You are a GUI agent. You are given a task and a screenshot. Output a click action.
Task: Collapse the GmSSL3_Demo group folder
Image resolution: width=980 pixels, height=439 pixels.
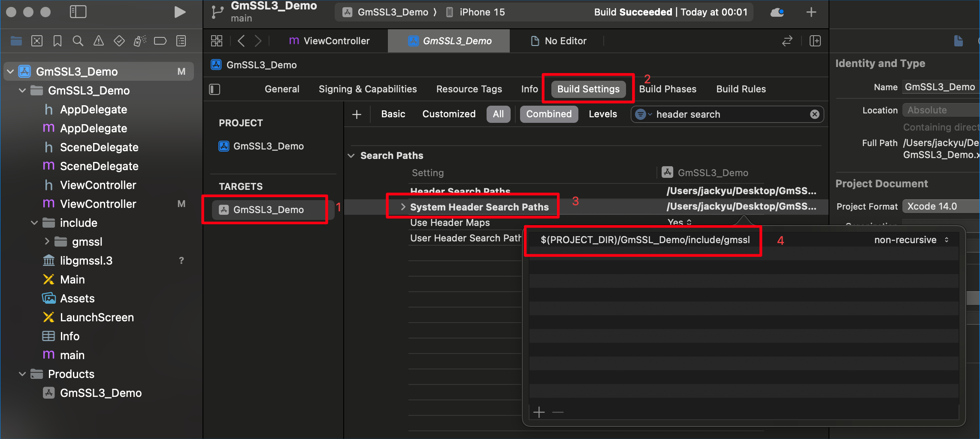point(22,90)
